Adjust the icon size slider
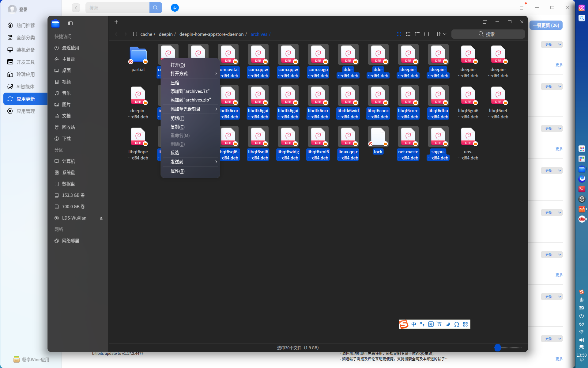This screenshot has width=588, height=368. tap(498, 348)
